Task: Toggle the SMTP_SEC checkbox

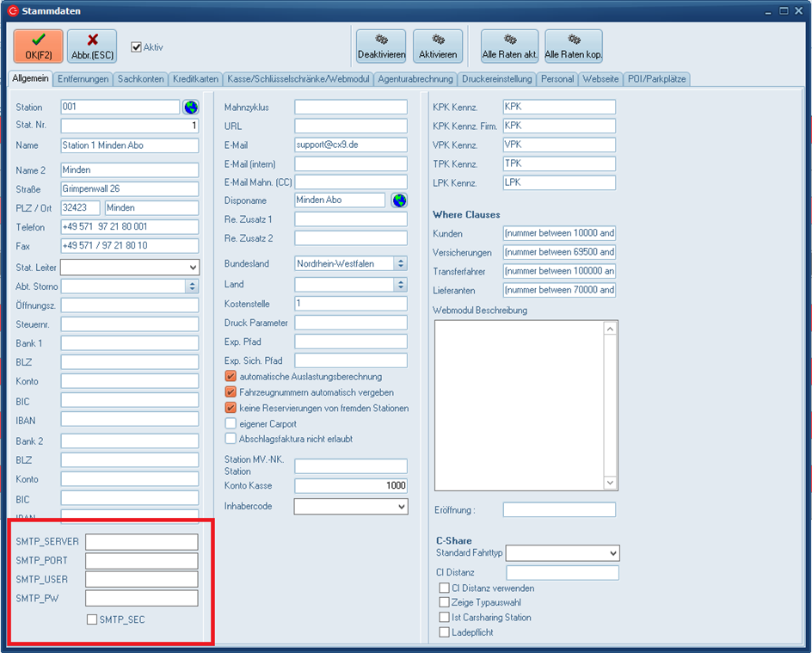Action: tap(92, 619)
